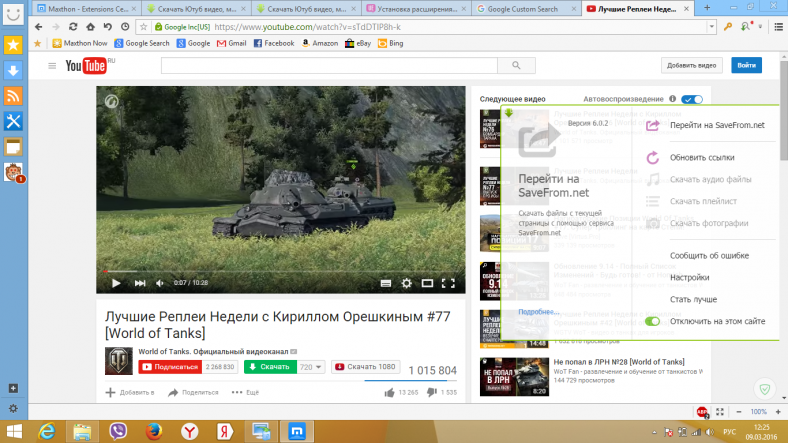Open Maxthon favorites star in sidebar
The image size is (788, 443).
[x=13, y=45]
